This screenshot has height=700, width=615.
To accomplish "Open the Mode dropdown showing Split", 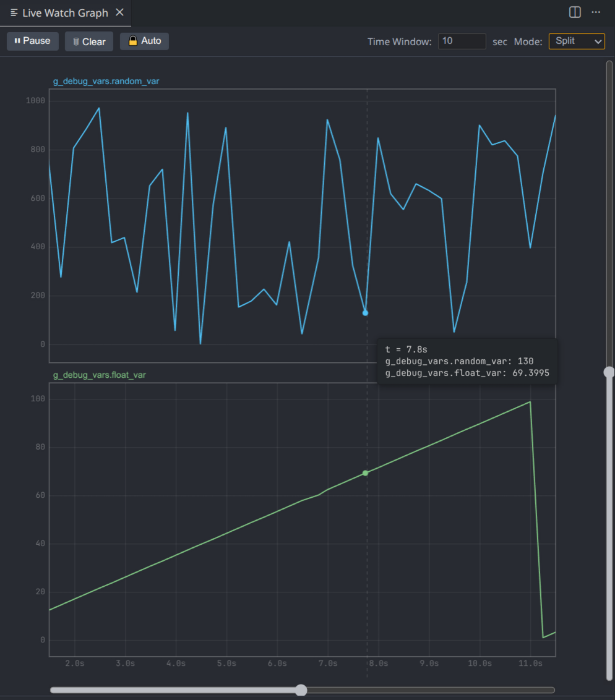I will click(x=577, y=41).
